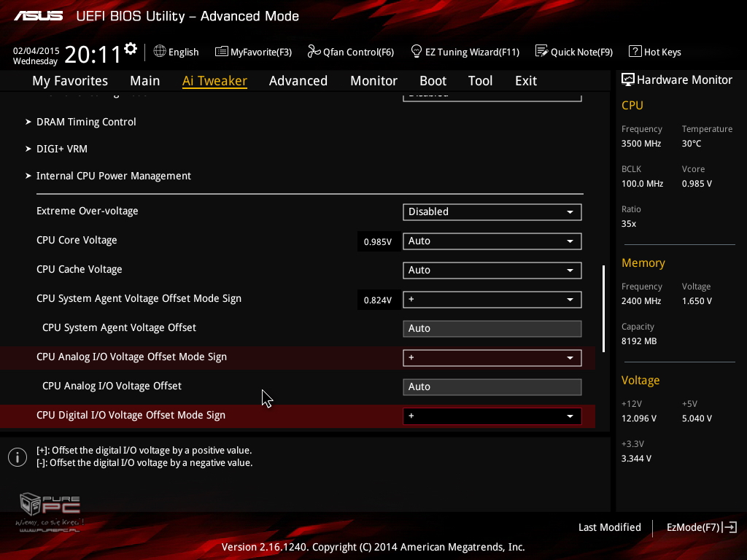Click the MyFavorite list icon
747x560 pixels.
coord(222,52)
